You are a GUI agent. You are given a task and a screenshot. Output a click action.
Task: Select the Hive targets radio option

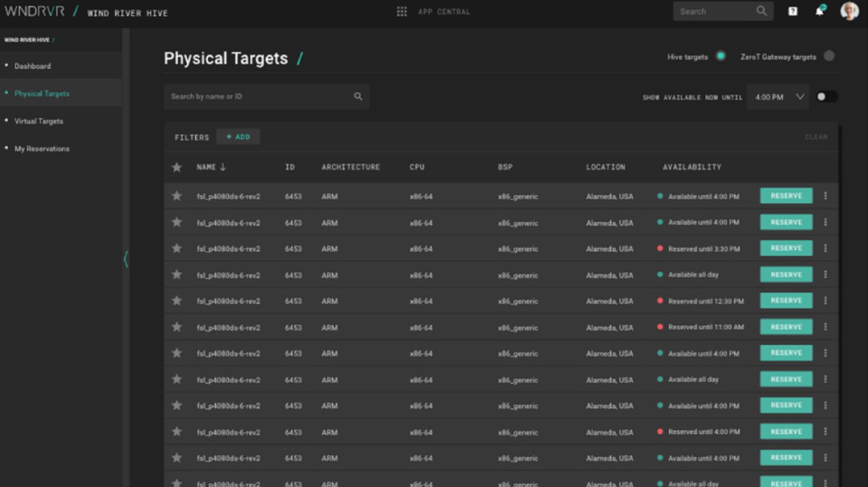(721, 56)
